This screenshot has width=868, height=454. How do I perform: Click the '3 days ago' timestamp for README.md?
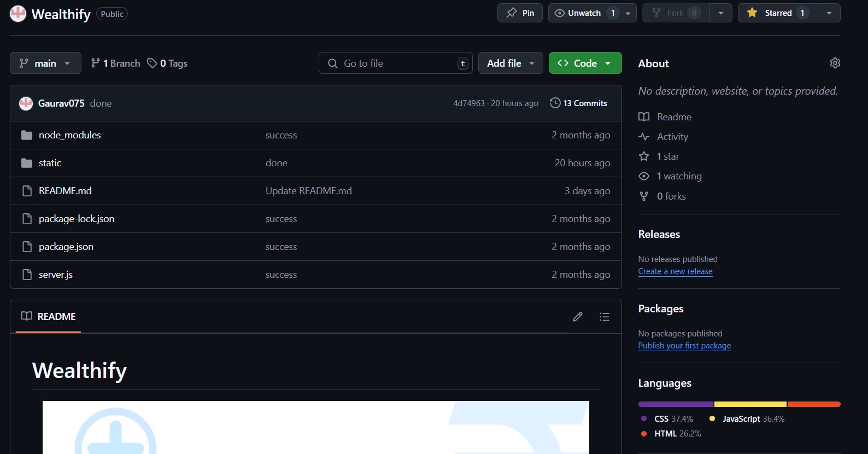click(x=587, y=191)
